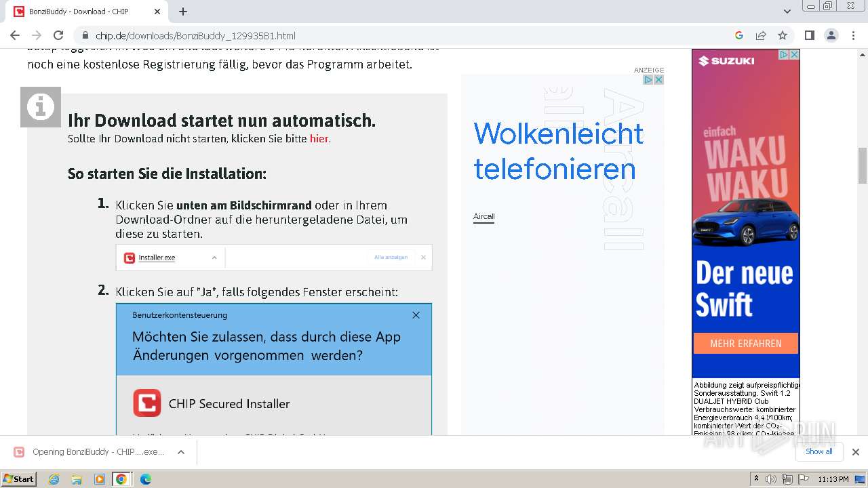This screenshot has height=488, width=868.
Task: Open Action Center flag icon
Action: [x=803, y=479]
